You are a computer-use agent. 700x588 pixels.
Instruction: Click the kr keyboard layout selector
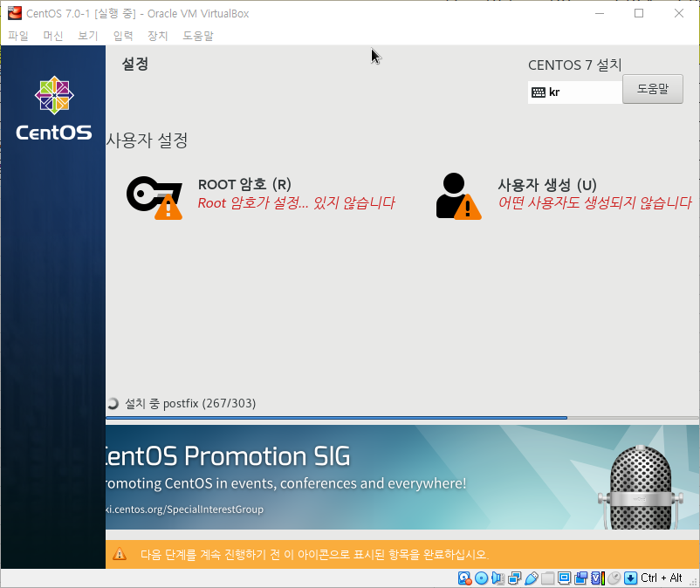coord(574,91)
